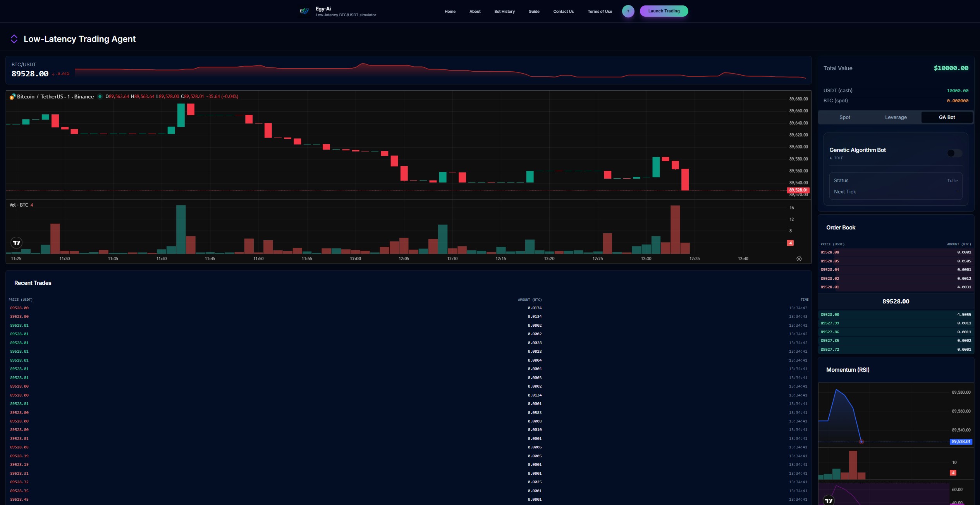Open the Guide page

[534, 12]
